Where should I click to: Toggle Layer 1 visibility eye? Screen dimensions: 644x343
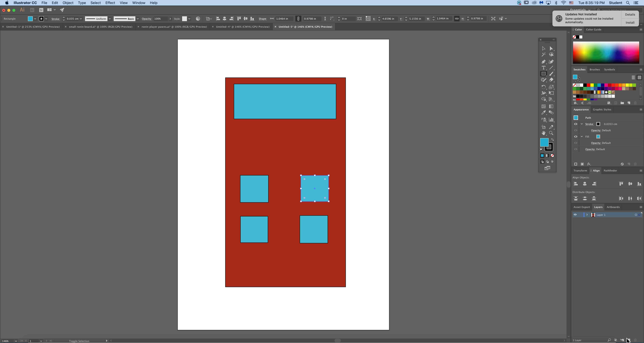[575, 215]
